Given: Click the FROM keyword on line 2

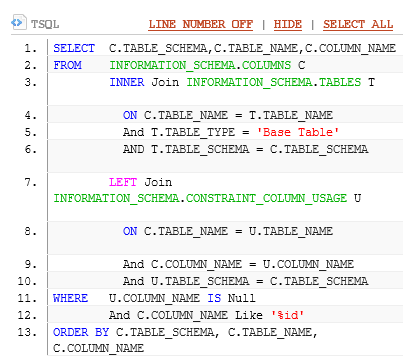Looking at the screenshot, I should [67, 65].
